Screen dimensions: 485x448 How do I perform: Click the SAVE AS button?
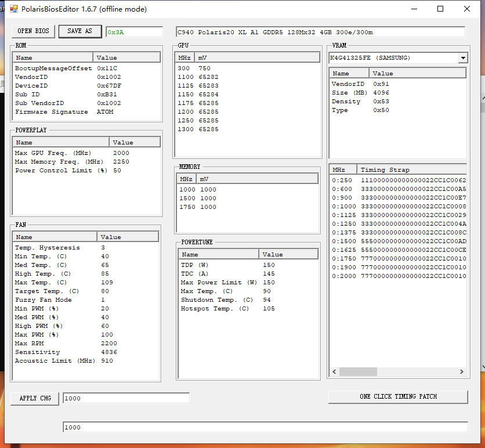80,31
